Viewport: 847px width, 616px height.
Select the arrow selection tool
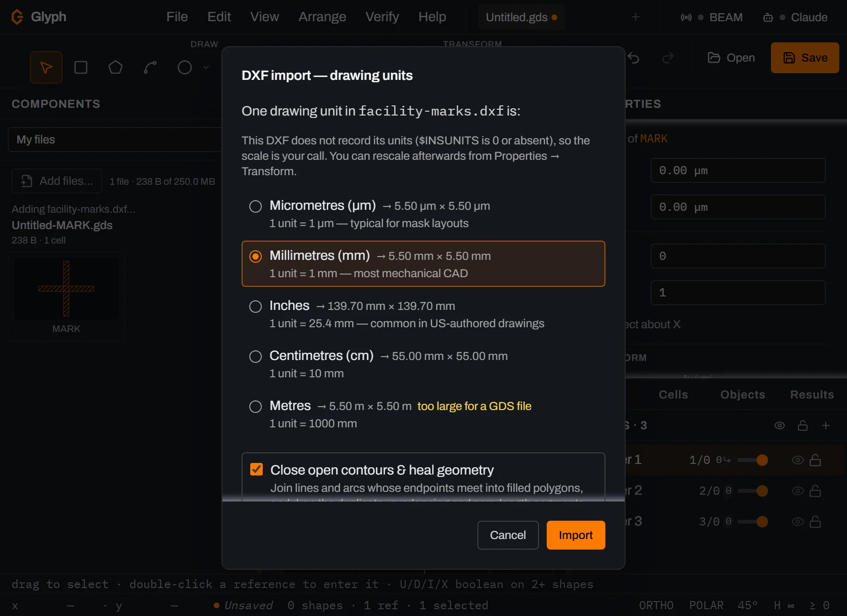point(46,67)
